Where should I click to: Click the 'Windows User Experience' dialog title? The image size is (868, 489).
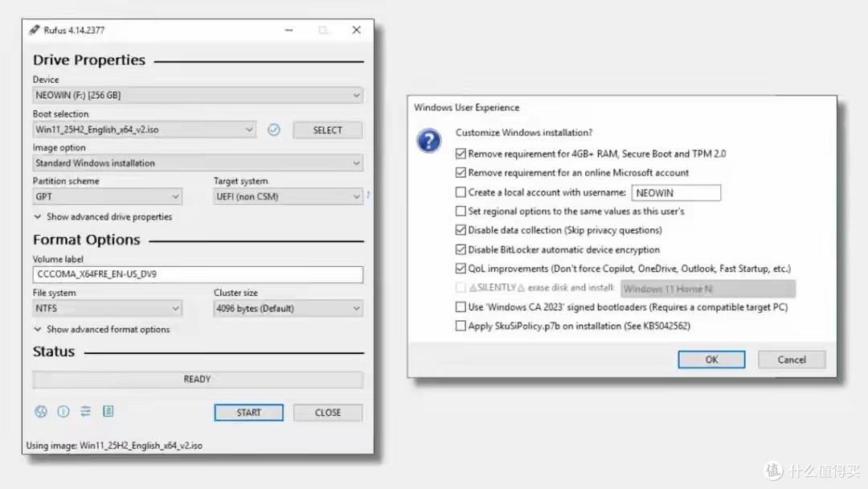coord(467,108)
